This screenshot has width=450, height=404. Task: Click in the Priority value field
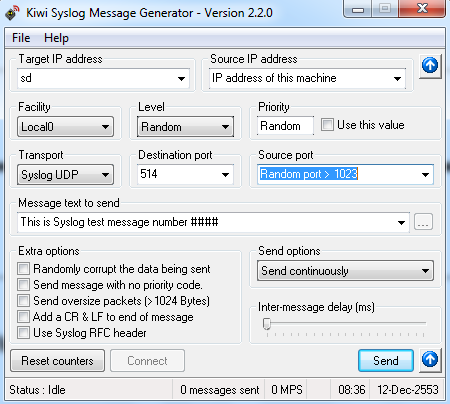(x=285, y=126)
